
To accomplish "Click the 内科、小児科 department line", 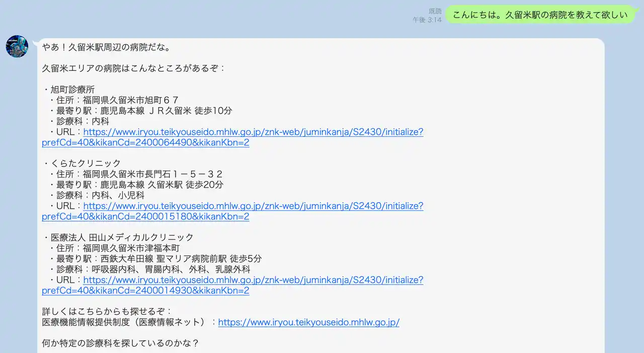I will pos(100,195).
